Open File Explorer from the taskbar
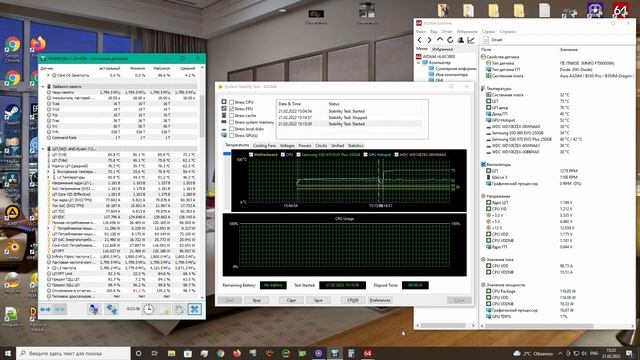The width and height of the screenshot is (640, 360). [171, 353]
